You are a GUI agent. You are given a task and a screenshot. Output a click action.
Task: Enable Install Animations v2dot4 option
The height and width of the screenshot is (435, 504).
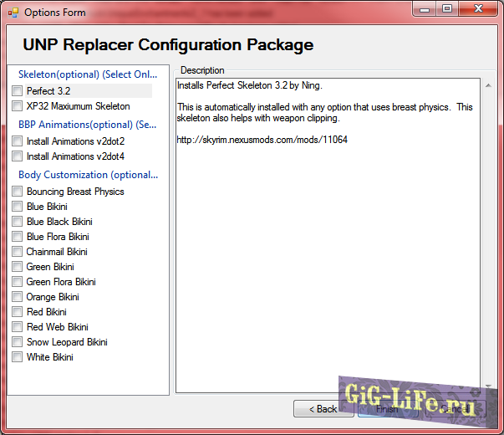pyautogui.click(x=18, y=156)
